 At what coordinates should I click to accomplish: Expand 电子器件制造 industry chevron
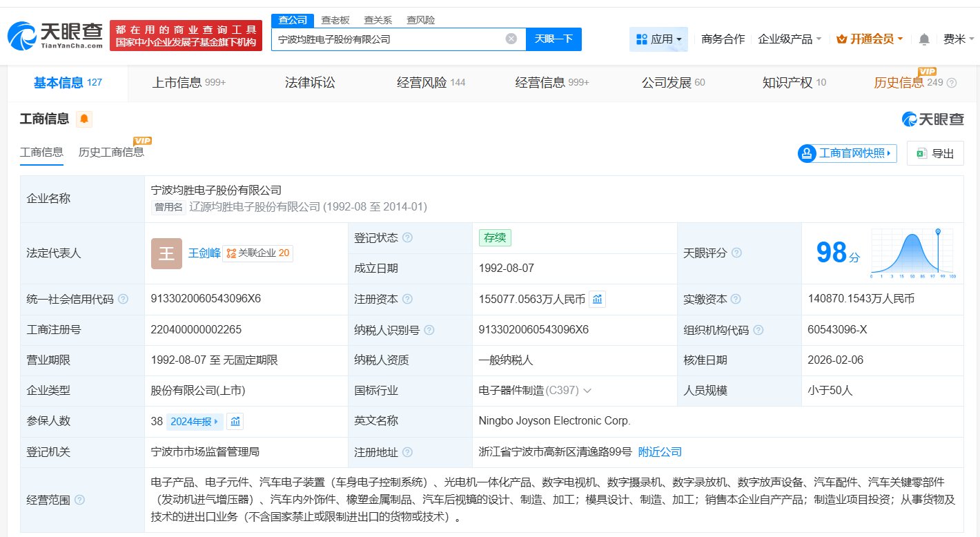[587, 391]
